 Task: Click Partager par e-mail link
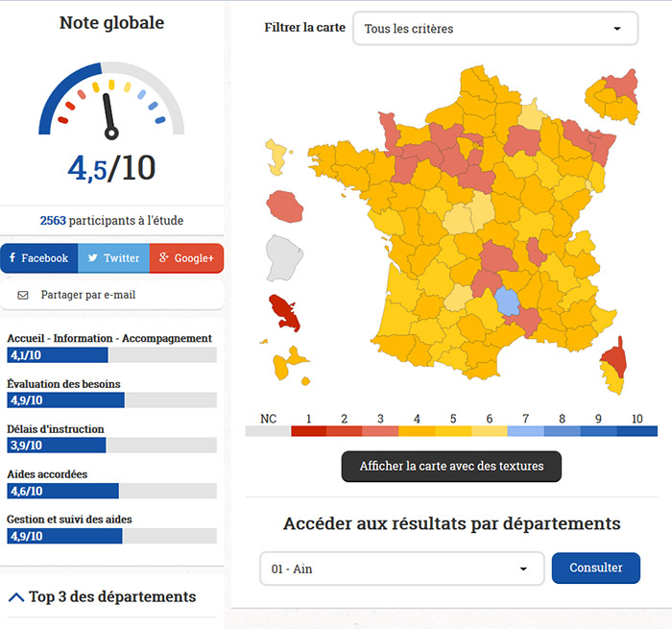pos(88,295)
